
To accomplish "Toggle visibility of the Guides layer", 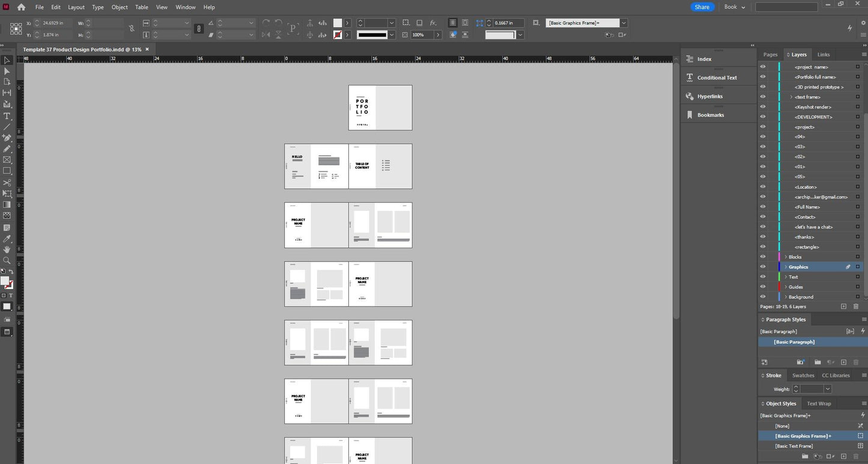I will [x=763, y=287].
